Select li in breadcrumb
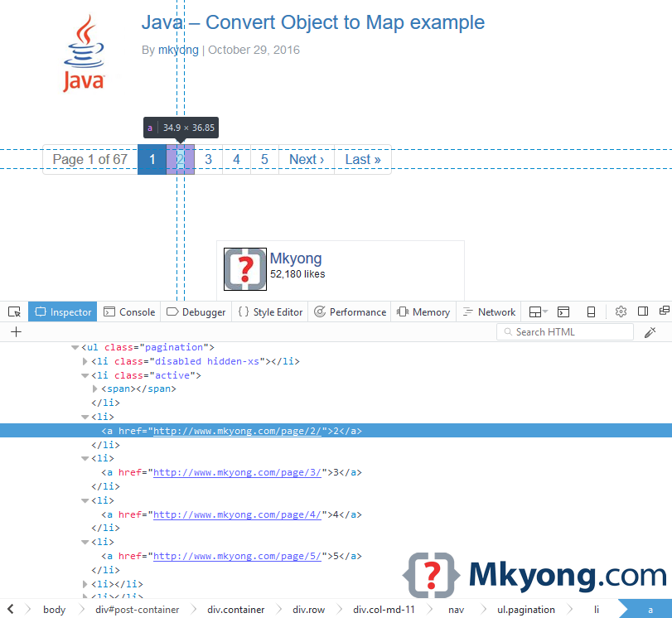The height and width of the screenshot is (618, 672). click(596, 610)
